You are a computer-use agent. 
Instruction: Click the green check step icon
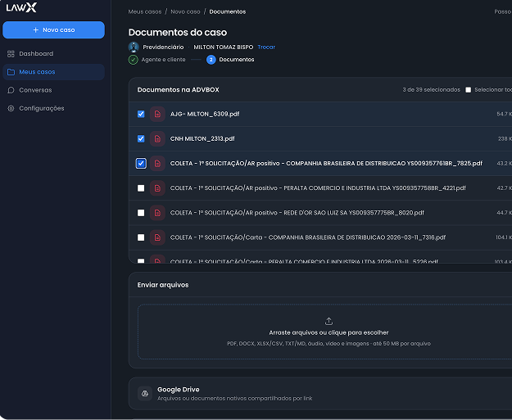(134, 60)
